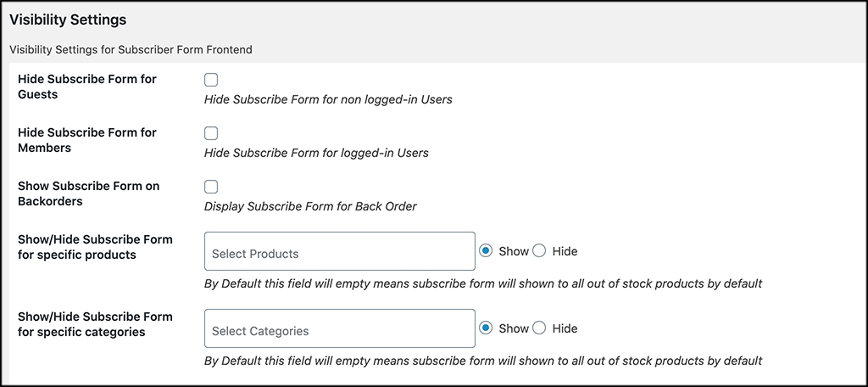Screen dimensions: 868x387
Task: Click the 'Hide Subscribe Form for Guests' label
Action: [87, 87]
